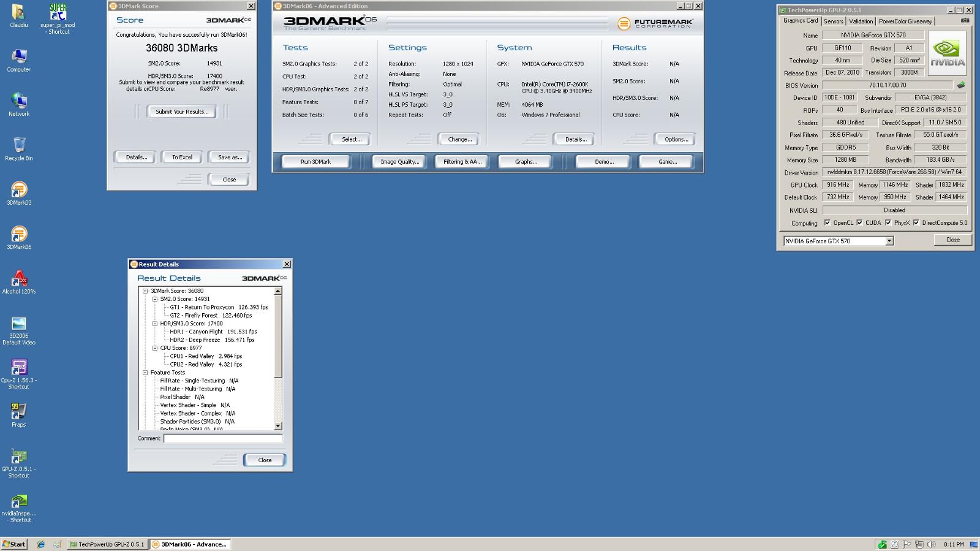Screen dimensions: 980x551
Task: Open the Recycle Bin icon
Action: 18,149
